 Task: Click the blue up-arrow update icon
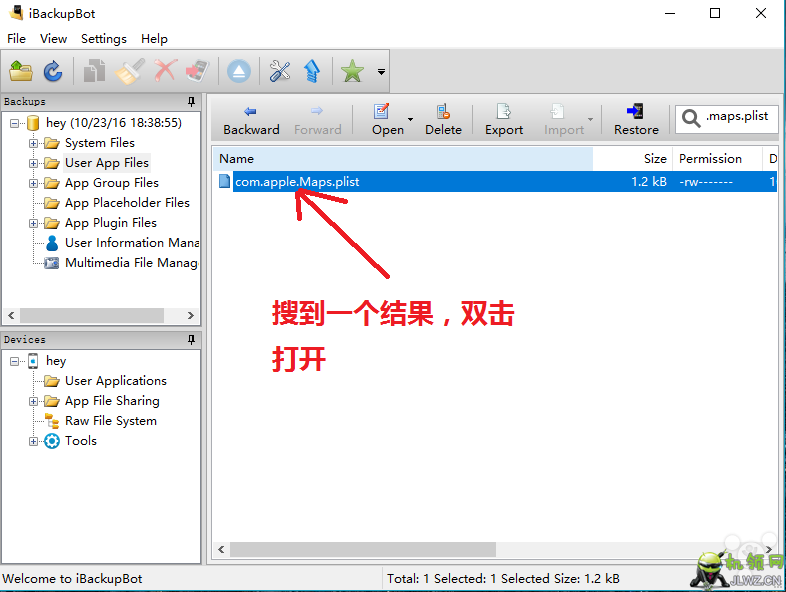[312, 71]
